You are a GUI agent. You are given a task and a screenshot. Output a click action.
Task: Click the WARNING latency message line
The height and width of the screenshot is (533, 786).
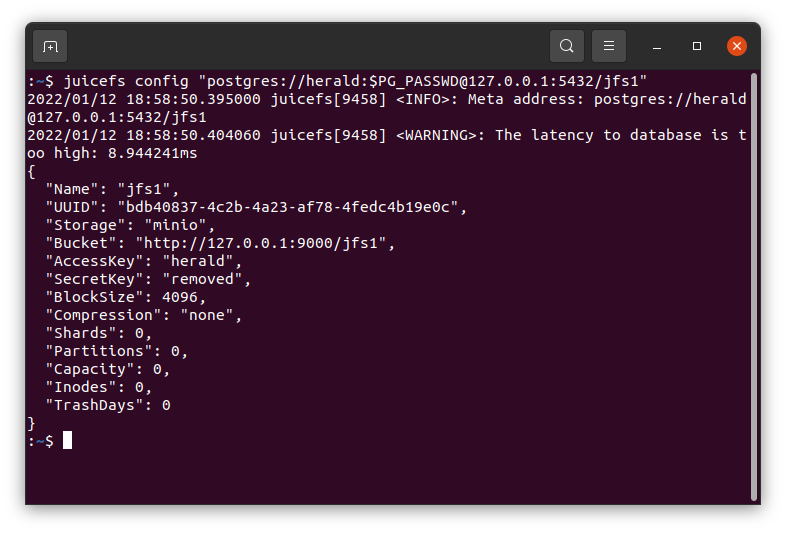coord(386,144)
